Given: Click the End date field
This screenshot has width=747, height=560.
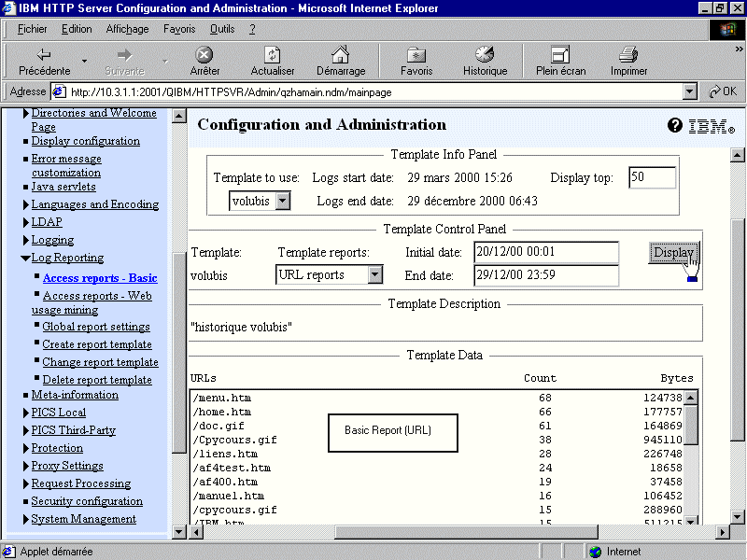Looking at the screenshot, I should pyautogui.click(x=546, y=274).
